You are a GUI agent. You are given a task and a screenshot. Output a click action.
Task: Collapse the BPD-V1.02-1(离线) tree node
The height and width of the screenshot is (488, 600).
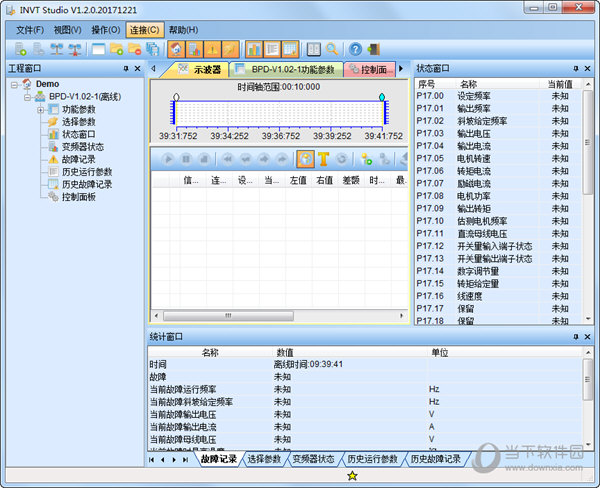(x=28, y=97)
